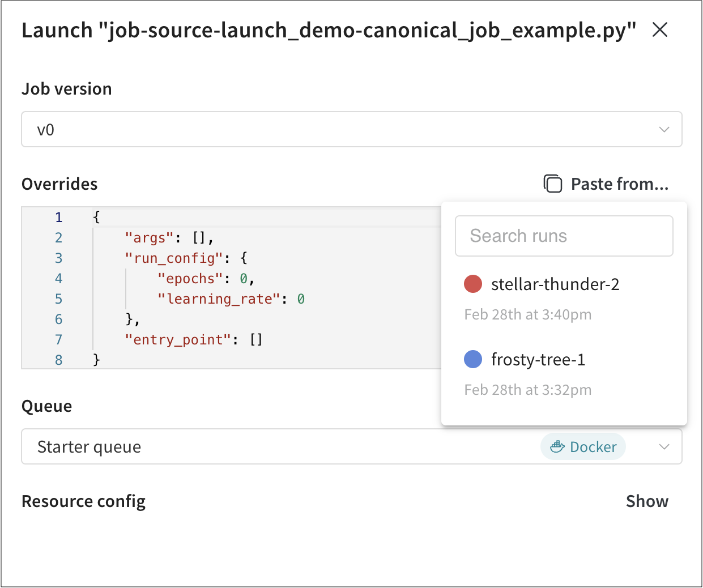Click the red stellar-thunder-2 color dot

point(472,284)
